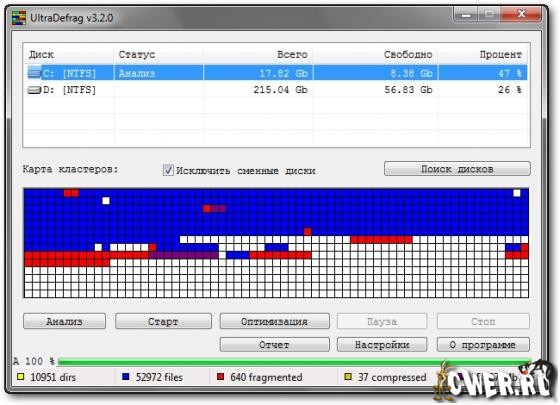Close the UltraDefrag window
This screenshot has width=560, height=405.
coord(521,15)
